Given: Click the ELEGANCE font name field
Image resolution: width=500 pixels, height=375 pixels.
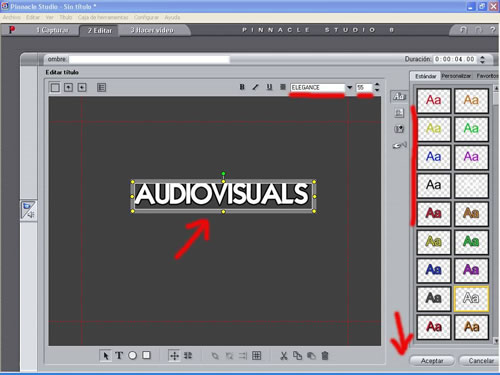Looking at the screenshot, I should point(317,87).
